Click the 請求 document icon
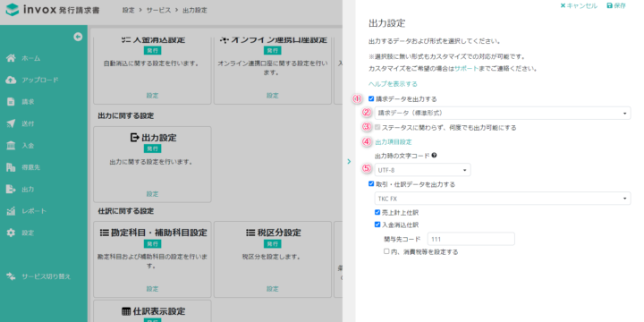 click(11, 102)
